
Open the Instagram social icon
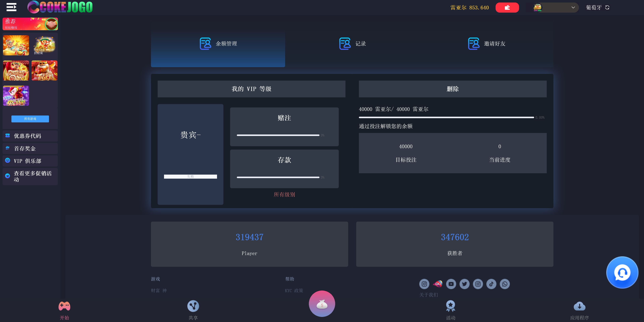click(424, 284)
